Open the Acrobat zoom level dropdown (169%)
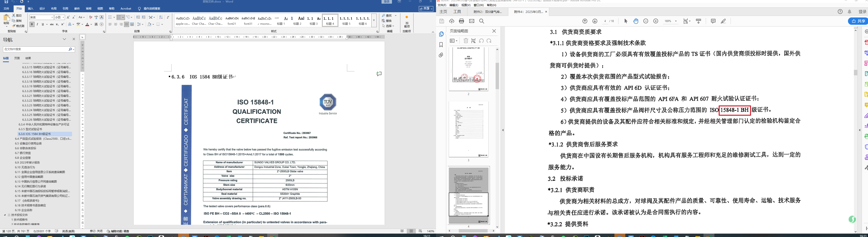 click(676, 21)
